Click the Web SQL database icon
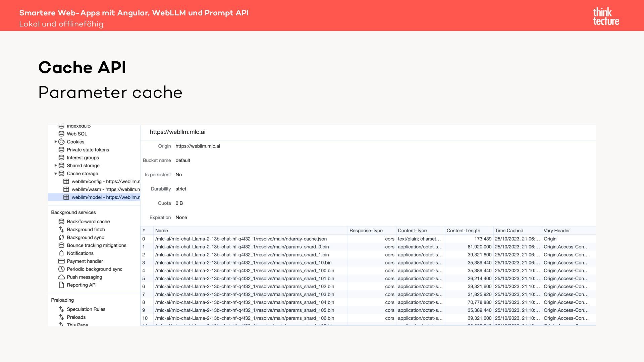The image size is (644, 362). tap(61, 134)
